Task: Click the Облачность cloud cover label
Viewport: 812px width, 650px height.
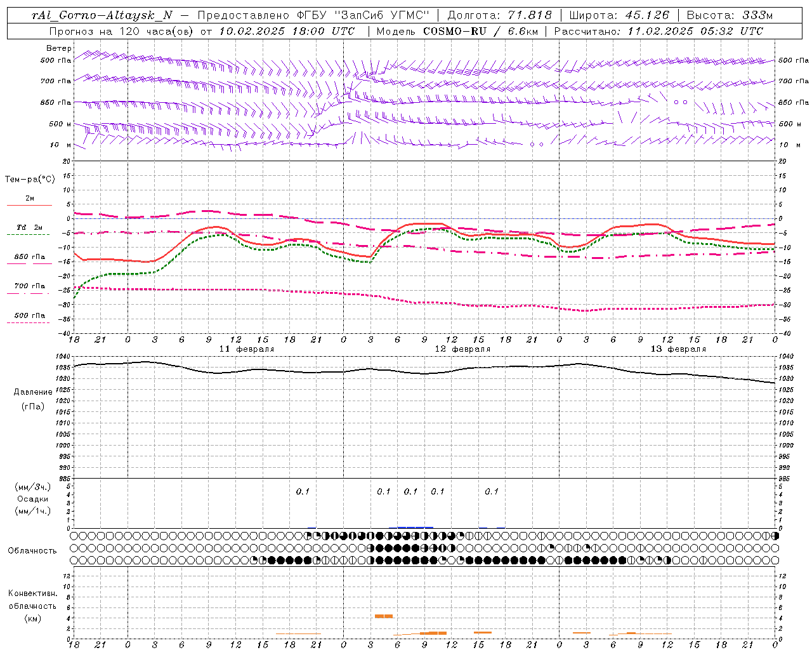Action: [32, 551]
